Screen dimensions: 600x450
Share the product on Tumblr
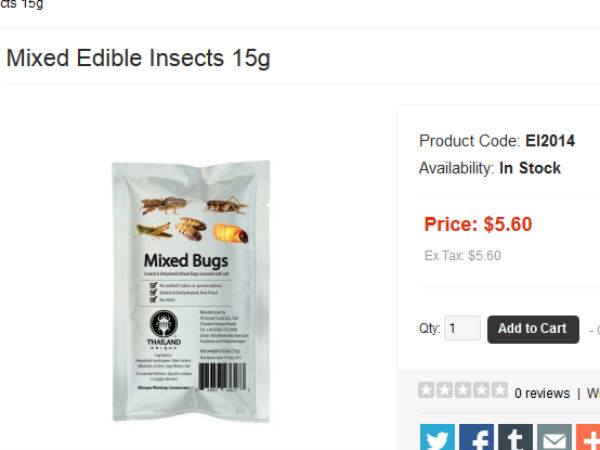click(515, 437)
